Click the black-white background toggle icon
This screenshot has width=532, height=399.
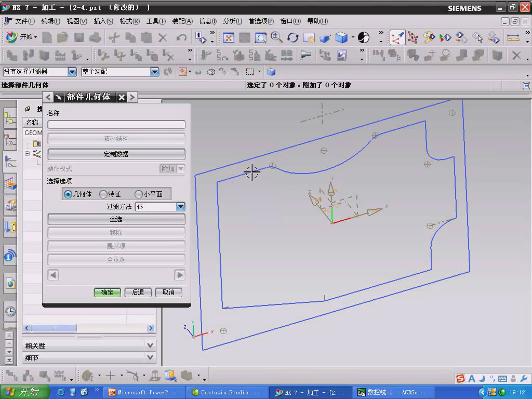pos(364,37)
